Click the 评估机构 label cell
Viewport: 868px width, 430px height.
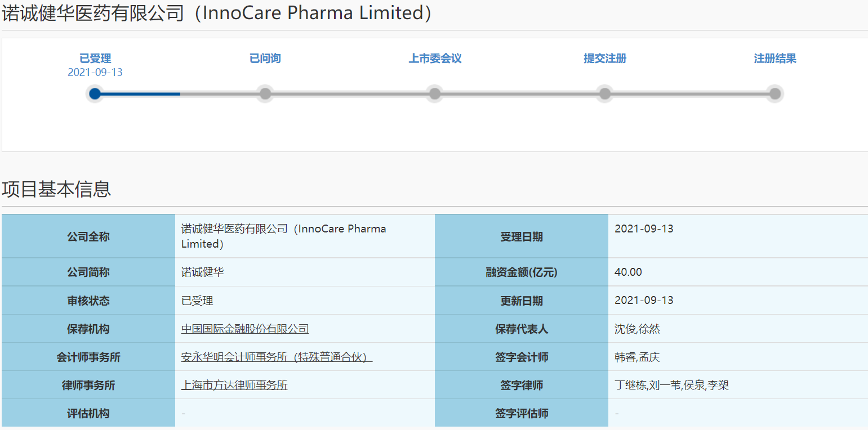click(88, 413)
